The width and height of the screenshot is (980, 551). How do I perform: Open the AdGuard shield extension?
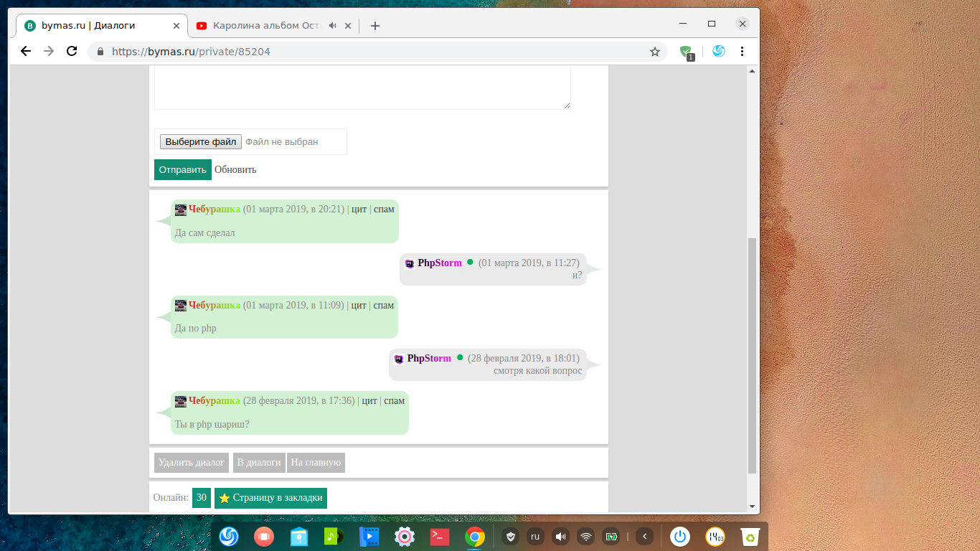686,52
